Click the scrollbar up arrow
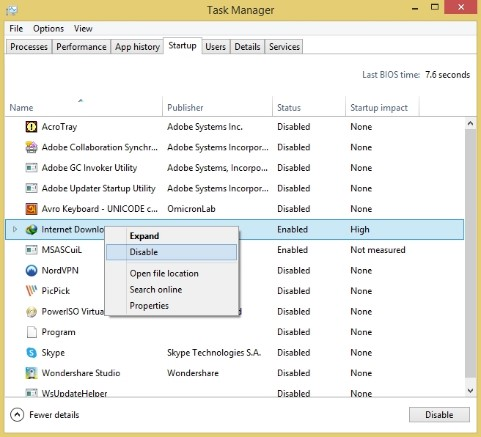 pos(470,124)
